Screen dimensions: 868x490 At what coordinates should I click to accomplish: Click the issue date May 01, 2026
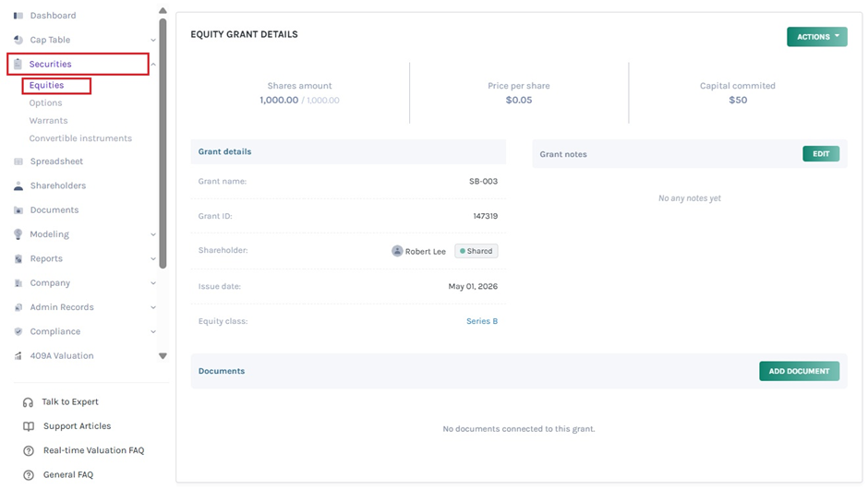pos(473,286)
